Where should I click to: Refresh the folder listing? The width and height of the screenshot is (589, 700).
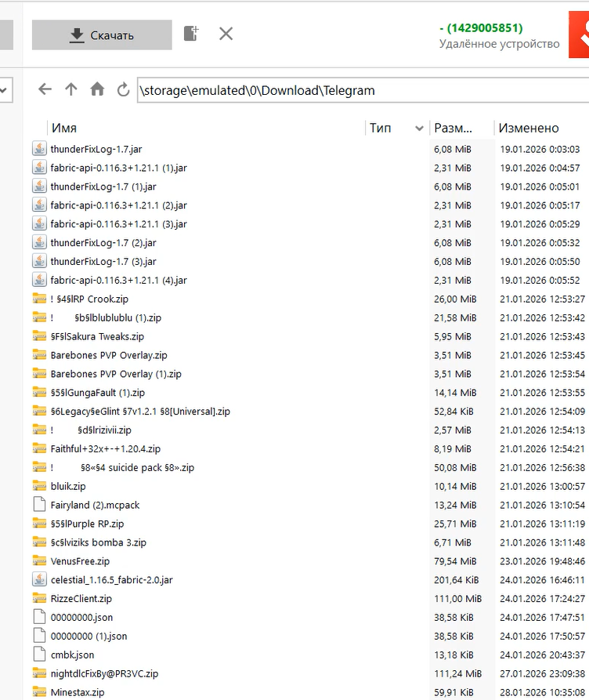[123, 89]
